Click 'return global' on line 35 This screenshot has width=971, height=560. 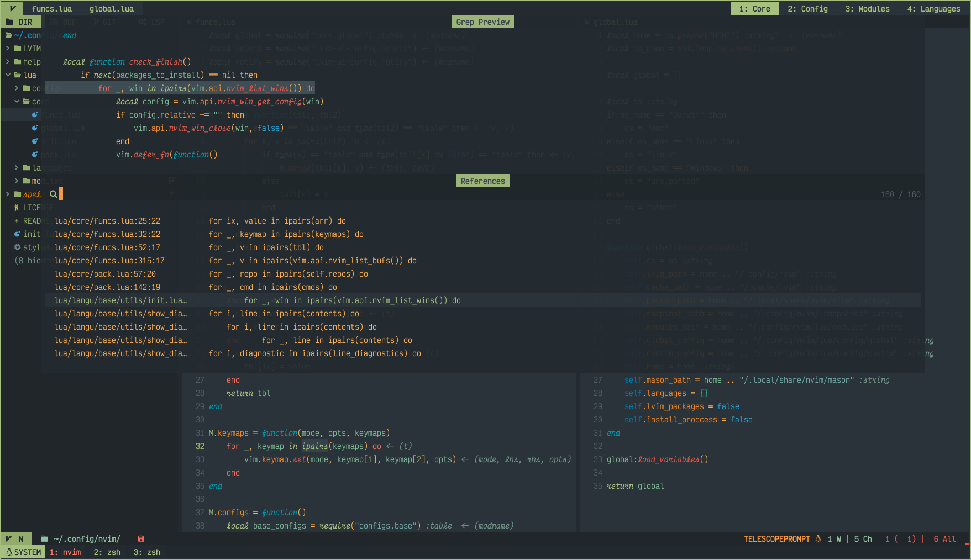coord(636,486)
